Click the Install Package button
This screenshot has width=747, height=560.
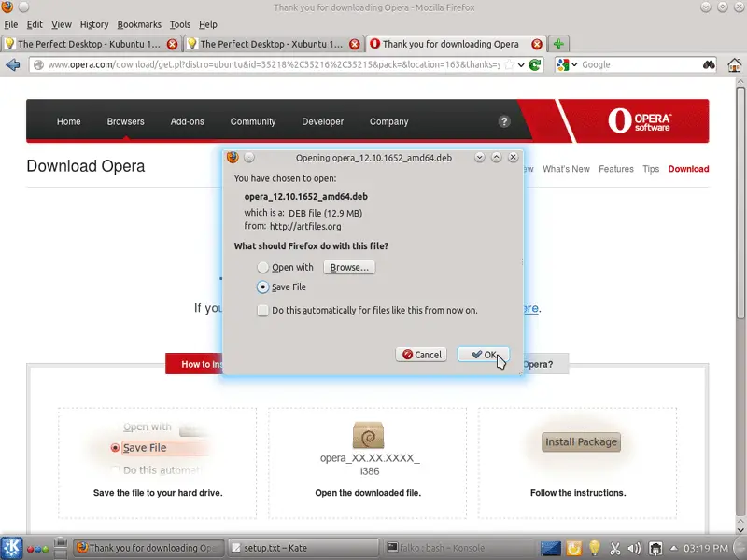581,441
